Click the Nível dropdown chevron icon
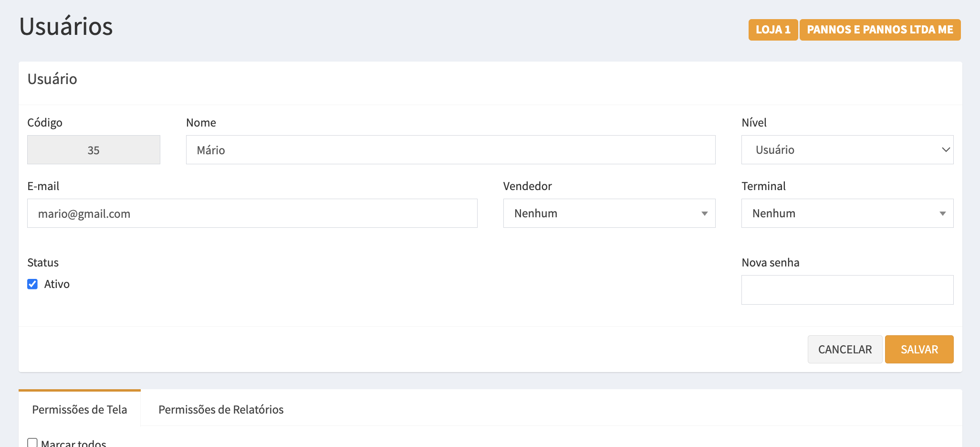This screenshot has height=447, width=980. (x=945, y=150)
